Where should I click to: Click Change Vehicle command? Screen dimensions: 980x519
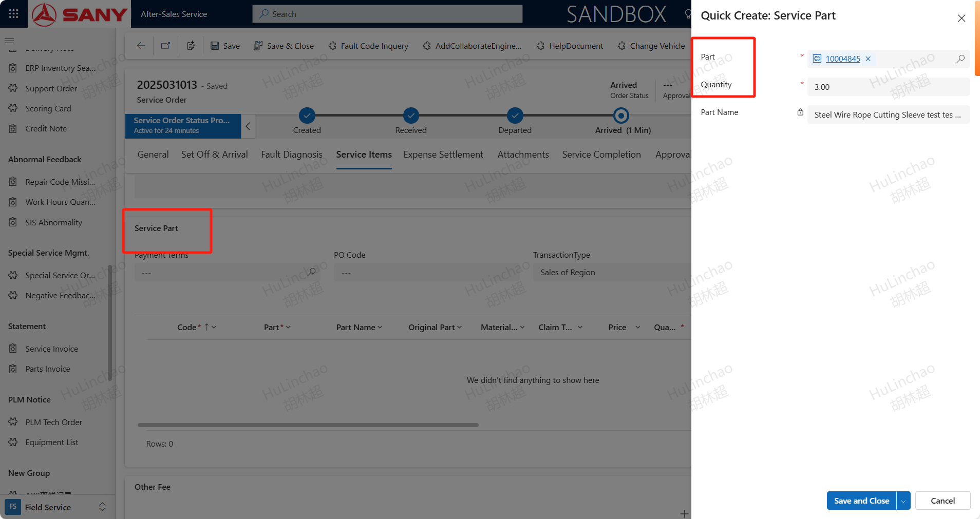pyautogui.click(x=651, y=46)
